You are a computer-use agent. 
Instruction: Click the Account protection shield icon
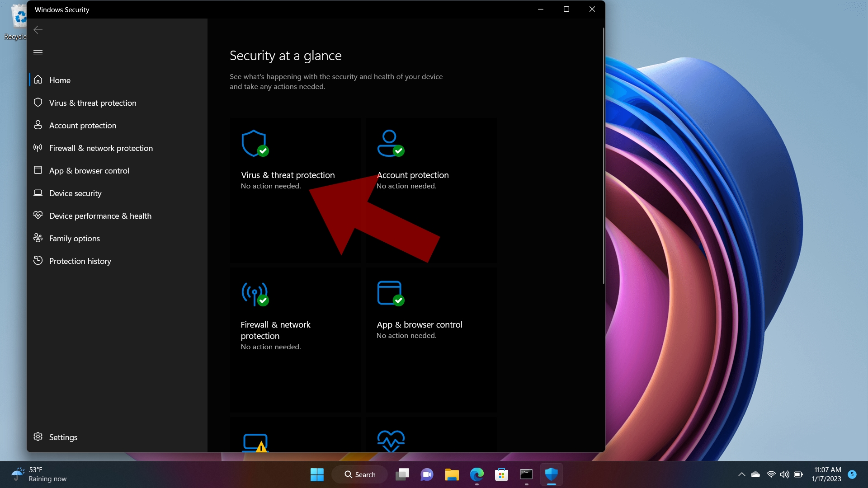point(389,142)
